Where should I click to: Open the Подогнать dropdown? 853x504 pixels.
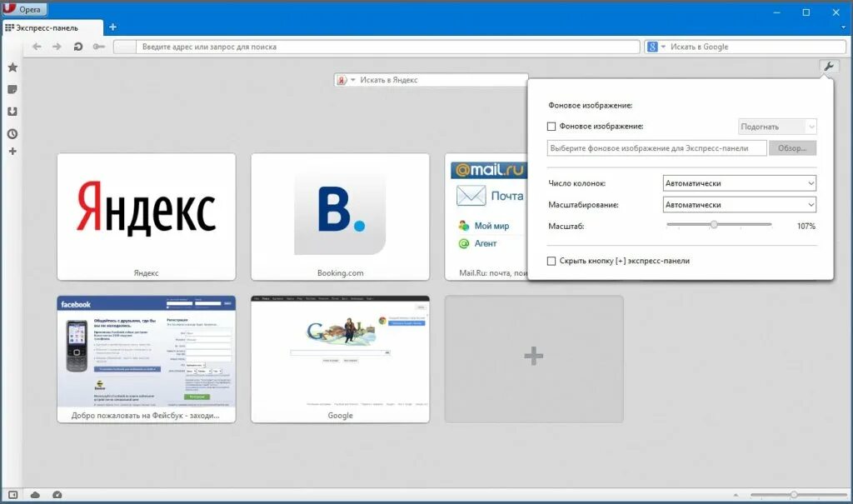(x=777, y=127)
